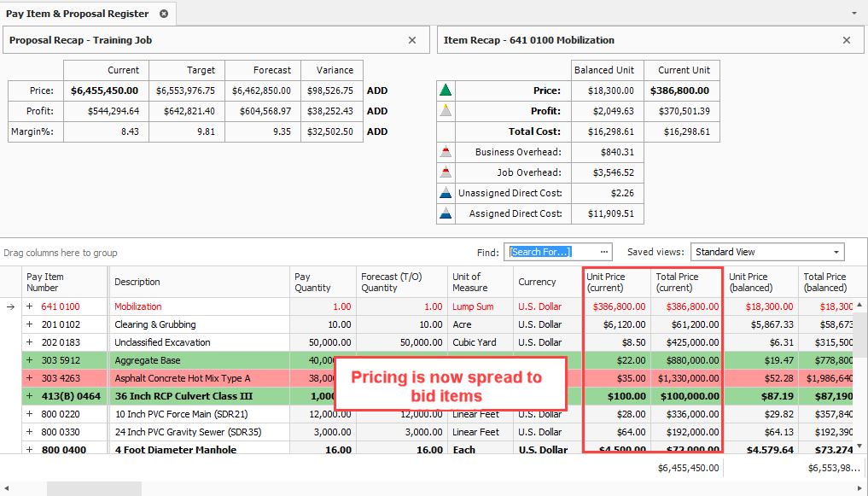The width and height of the screenshot is (868, 496).
Task: Close the Item Recap panel
Action: (847, 40)
